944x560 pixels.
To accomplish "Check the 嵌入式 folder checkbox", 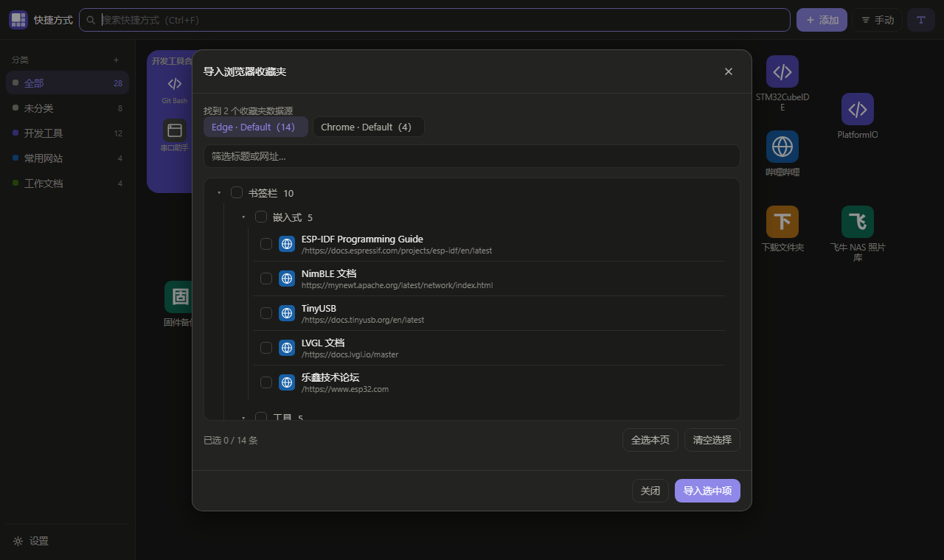I will [261, 217].
